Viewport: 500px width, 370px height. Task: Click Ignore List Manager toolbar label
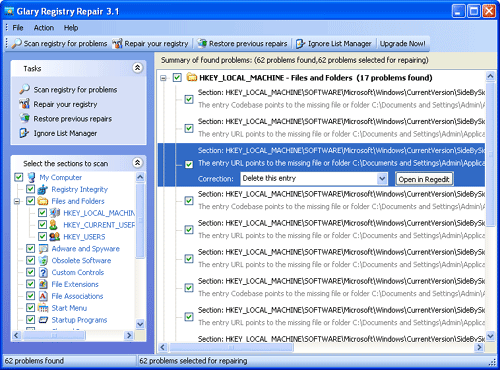pyautogui.click(x=340, y=44)
